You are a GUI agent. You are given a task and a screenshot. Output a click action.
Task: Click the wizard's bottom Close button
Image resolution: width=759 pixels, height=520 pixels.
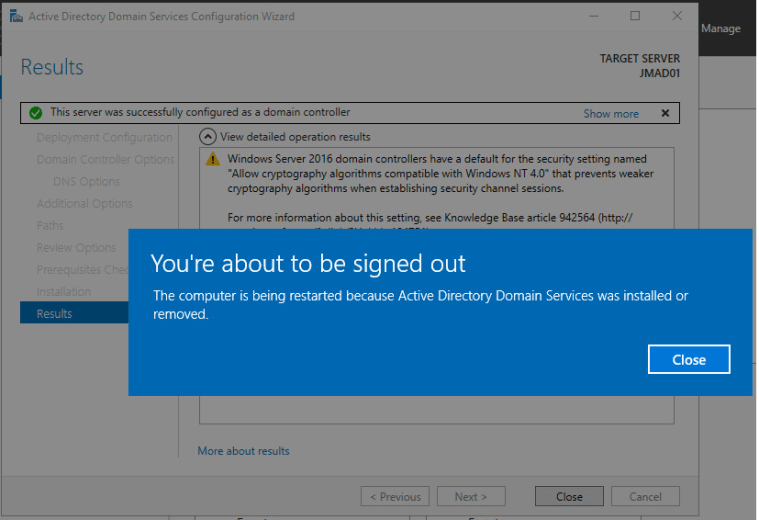click(569, 497)
